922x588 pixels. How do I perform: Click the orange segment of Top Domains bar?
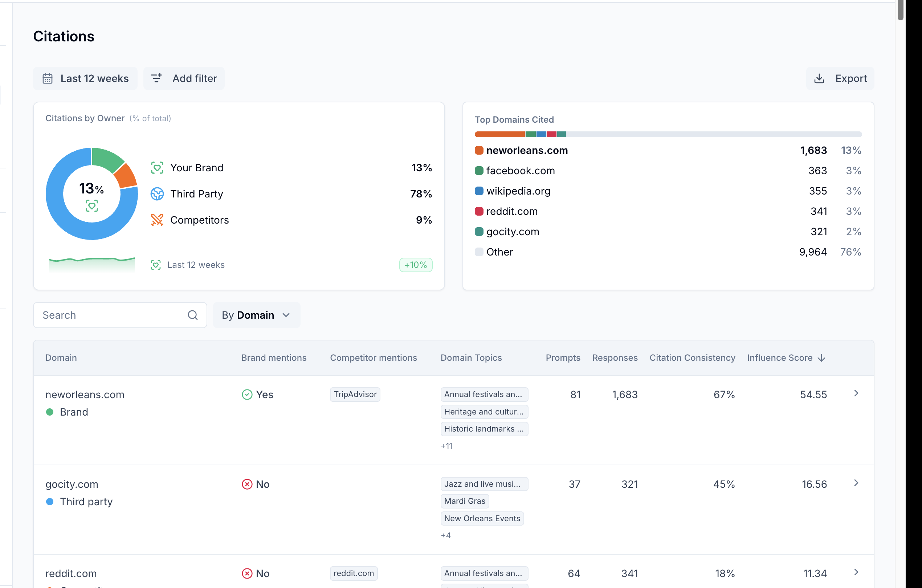500,134
